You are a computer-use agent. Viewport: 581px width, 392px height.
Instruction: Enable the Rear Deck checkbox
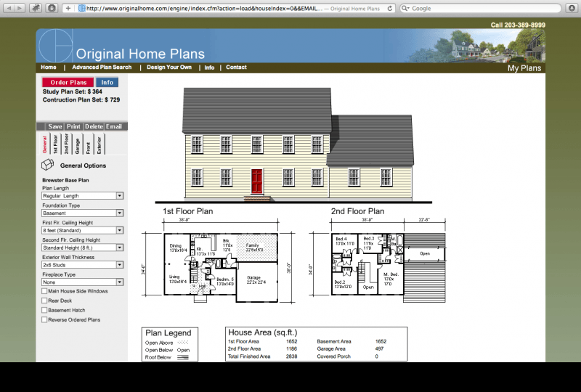pos(44,301)
